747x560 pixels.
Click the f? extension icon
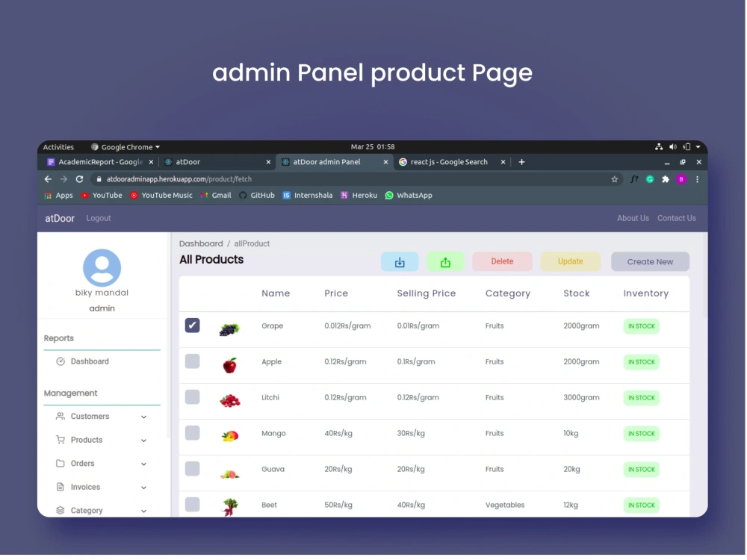click(635, 179)
